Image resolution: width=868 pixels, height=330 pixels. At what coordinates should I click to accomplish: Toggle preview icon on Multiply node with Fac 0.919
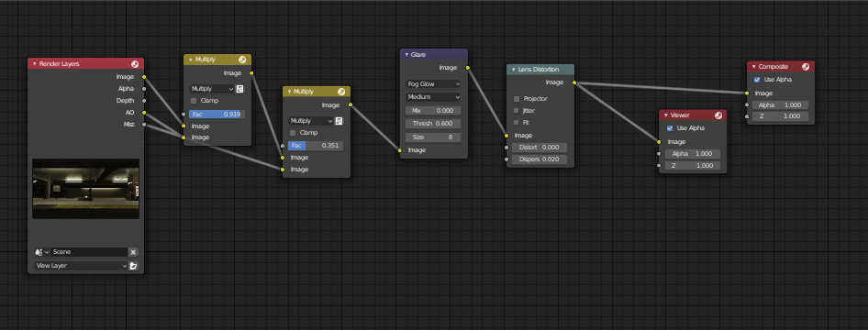(x=242, y=60)
